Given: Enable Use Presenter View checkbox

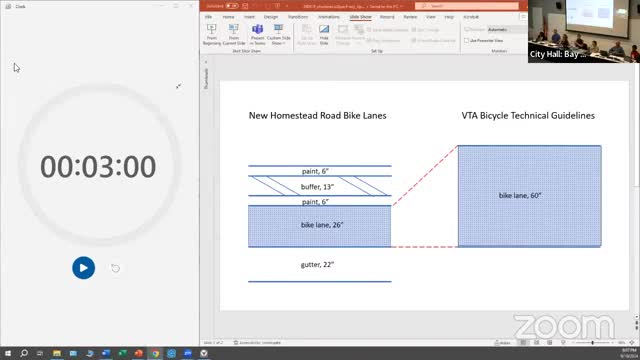Looking at the screenshot, I should (467, 41).
